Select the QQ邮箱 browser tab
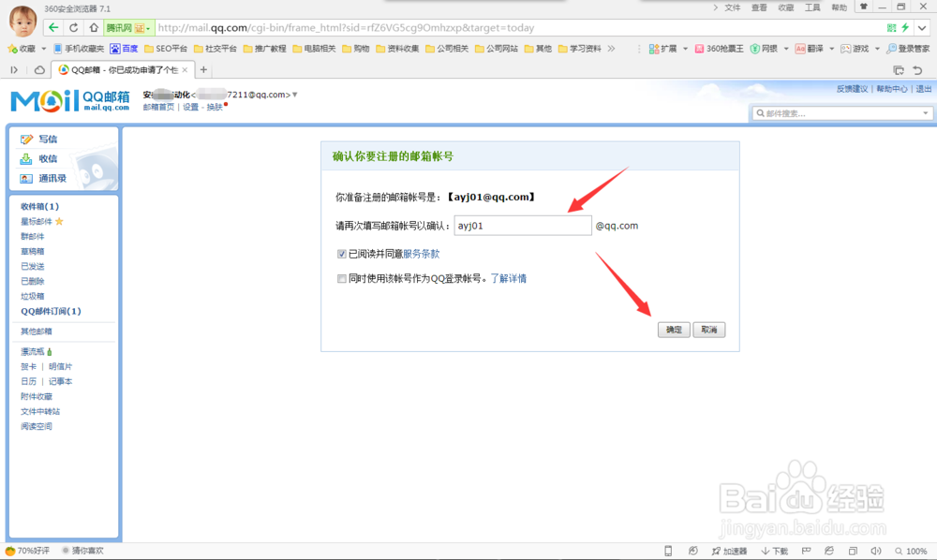 pyautogui.click(x=123, y=70)
